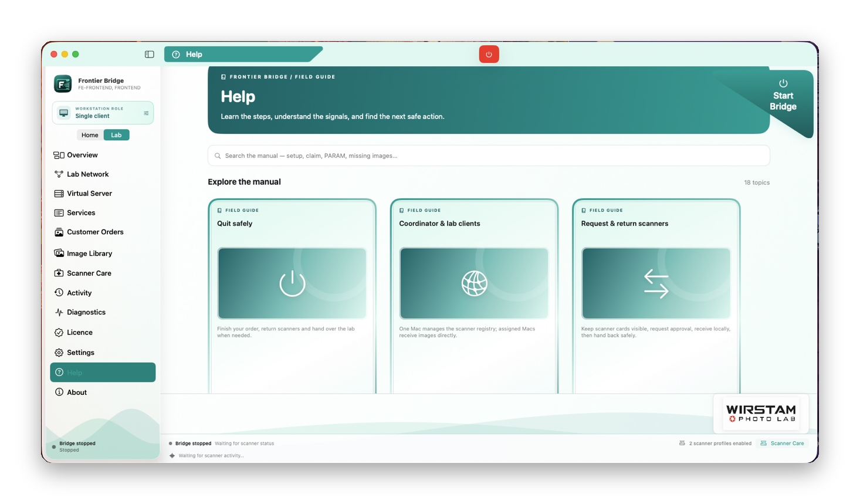Open Scanner Care from sidebar

coord(103,273)
